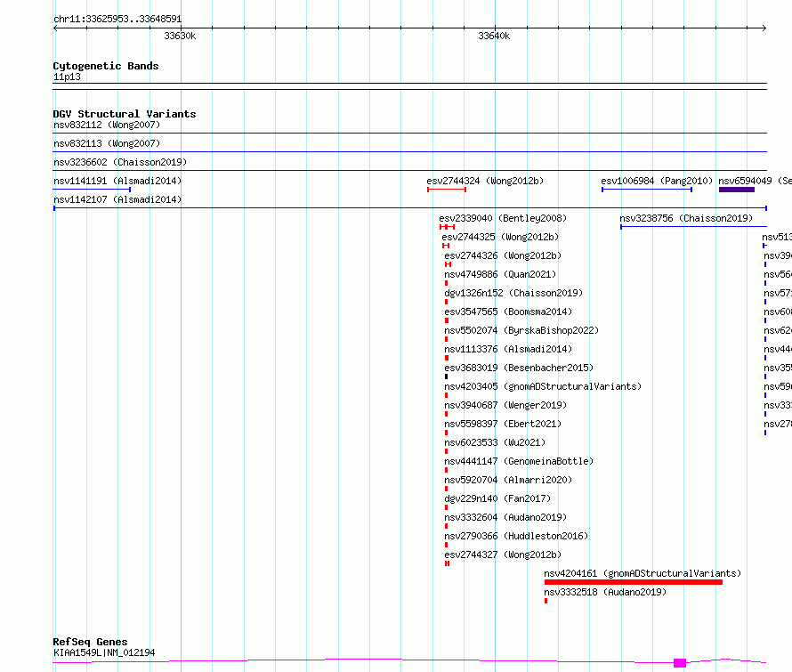Click the ruler's right arrow end

[x=764, y=28]
